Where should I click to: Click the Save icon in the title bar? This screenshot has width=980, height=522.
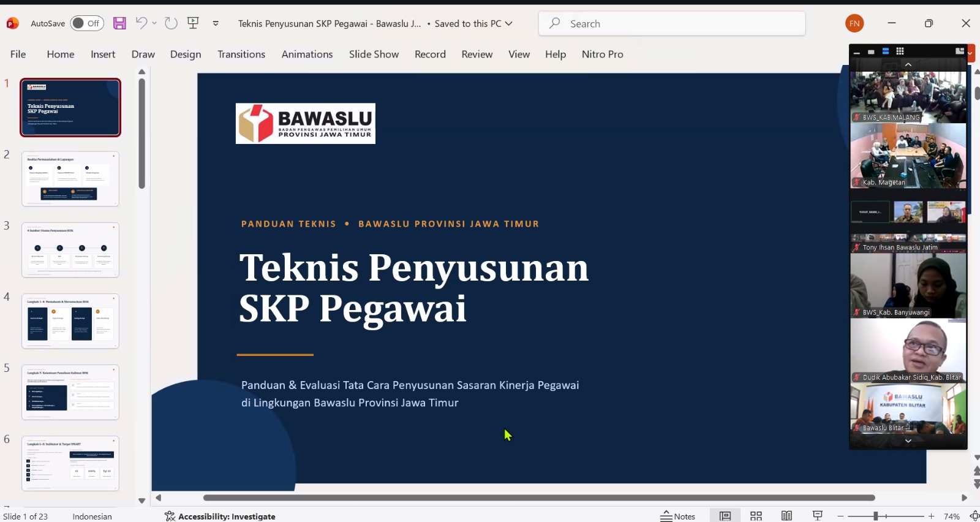pyautogui.click(x=119, y=23)
